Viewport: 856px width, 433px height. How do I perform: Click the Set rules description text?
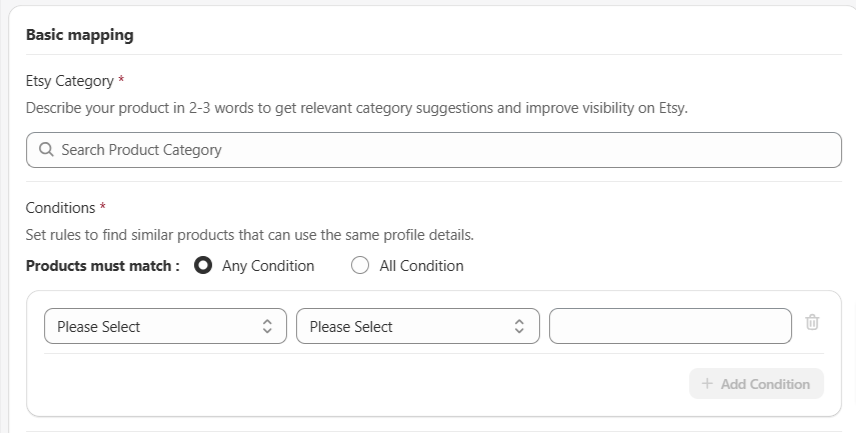[x=249, y=235]
